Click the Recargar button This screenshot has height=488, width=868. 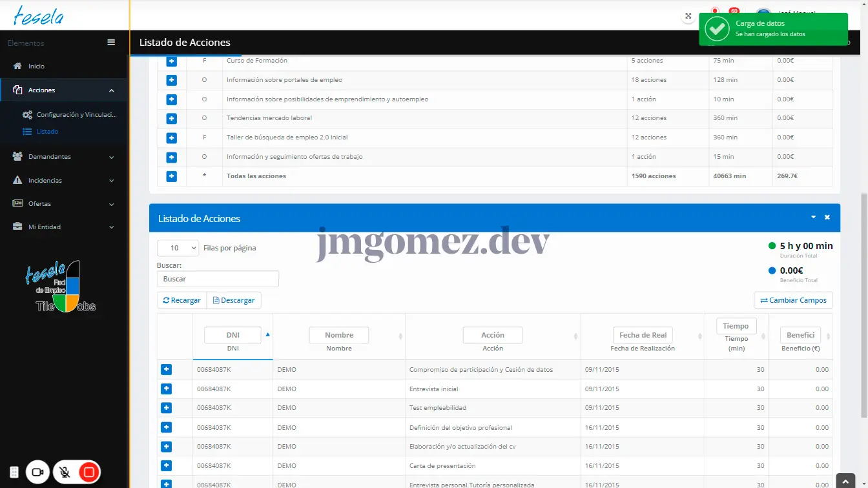pos(181,300)
